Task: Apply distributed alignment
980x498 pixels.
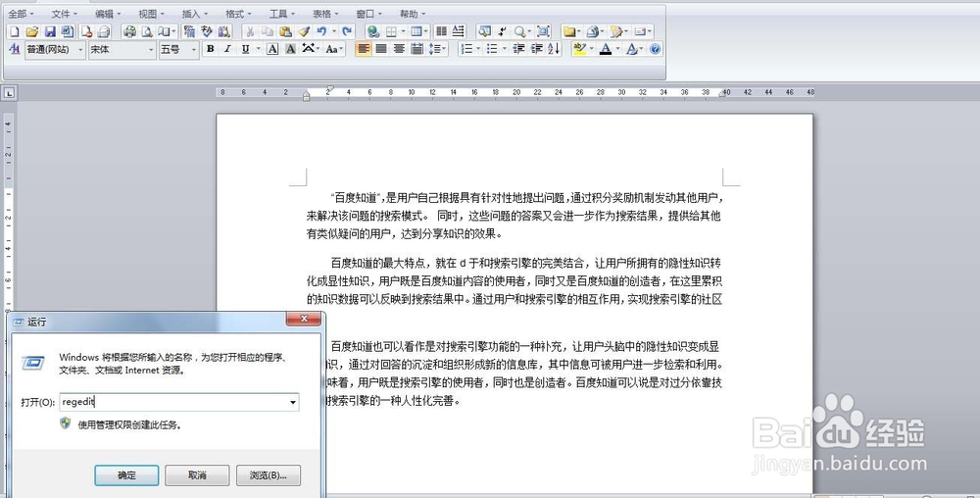Action: point(416,49)
